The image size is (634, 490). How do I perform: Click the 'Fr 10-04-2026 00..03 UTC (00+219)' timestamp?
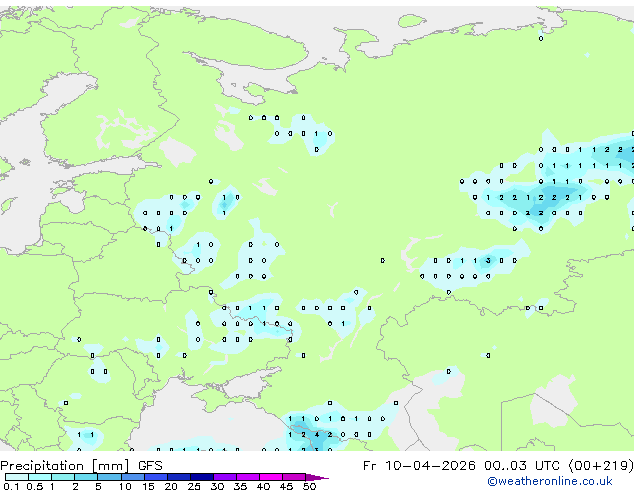pyautogui.click(x=498, y=466)
